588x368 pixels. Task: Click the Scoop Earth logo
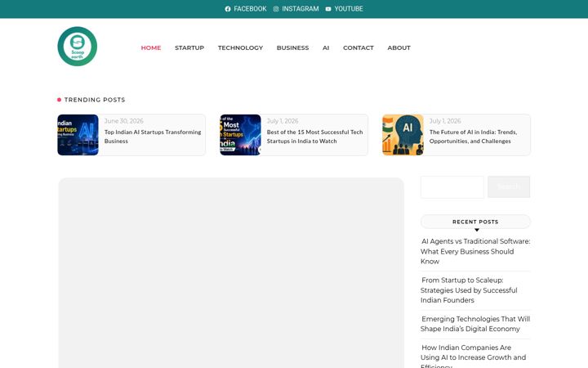click(78, 46)
